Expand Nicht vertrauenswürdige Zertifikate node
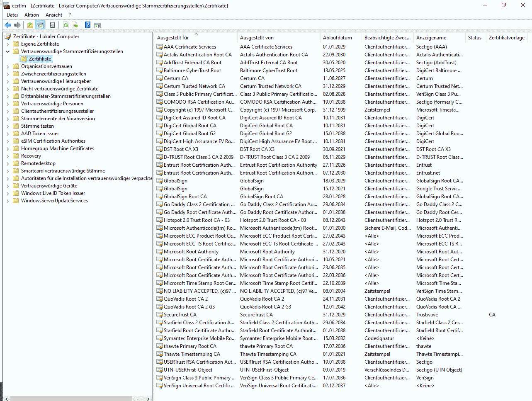Viewport: 532px width, 401px height. (8, 89)
